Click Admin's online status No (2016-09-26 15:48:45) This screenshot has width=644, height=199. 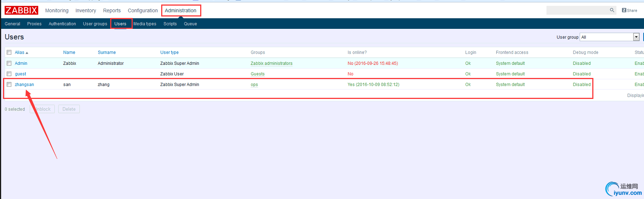(373, 63)
